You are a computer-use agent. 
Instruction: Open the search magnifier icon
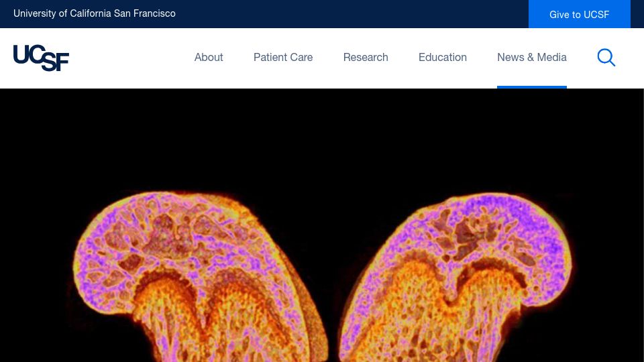[606, 58]
